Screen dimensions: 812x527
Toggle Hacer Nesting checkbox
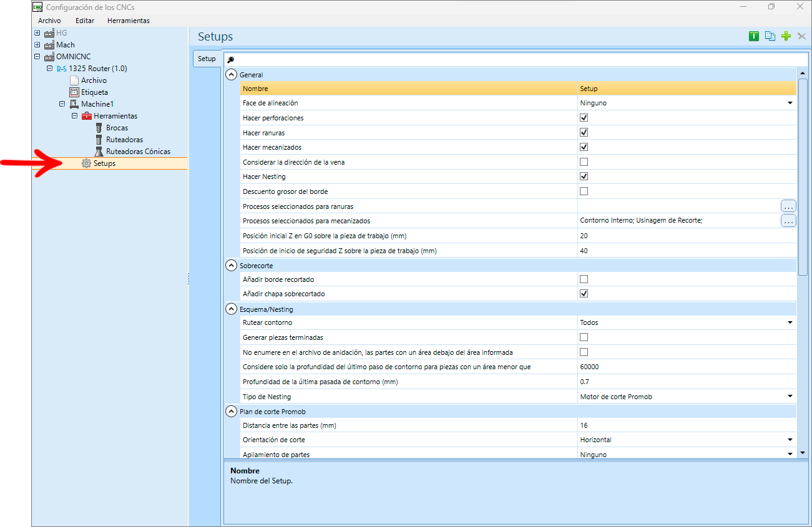584,176
